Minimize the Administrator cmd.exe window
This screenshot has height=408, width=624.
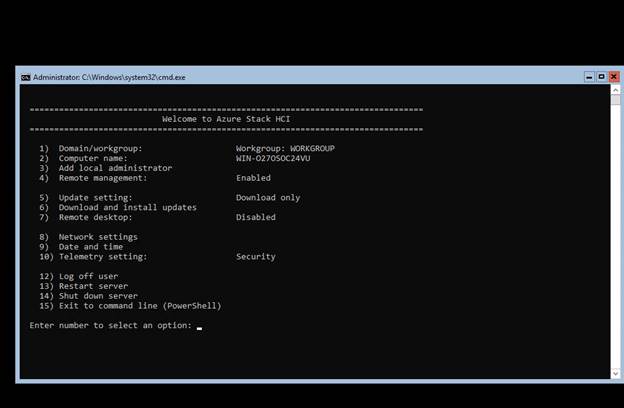(589, 77)
